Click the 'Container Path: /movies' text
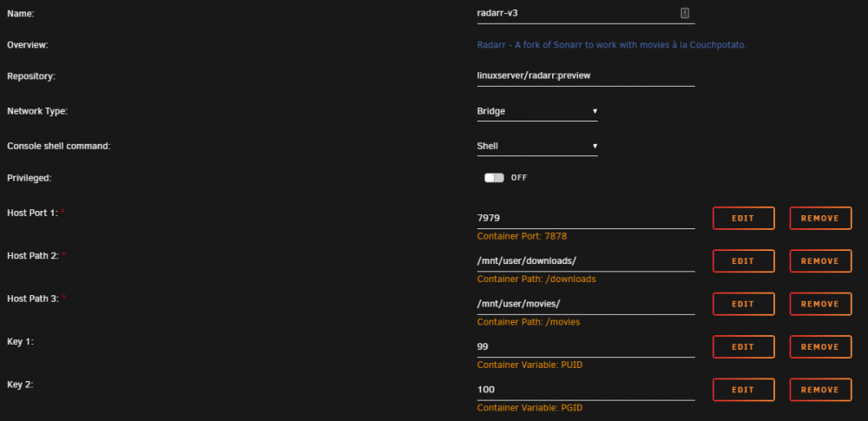This screenshot has width=868, height=421. click(x=529, y=322)
